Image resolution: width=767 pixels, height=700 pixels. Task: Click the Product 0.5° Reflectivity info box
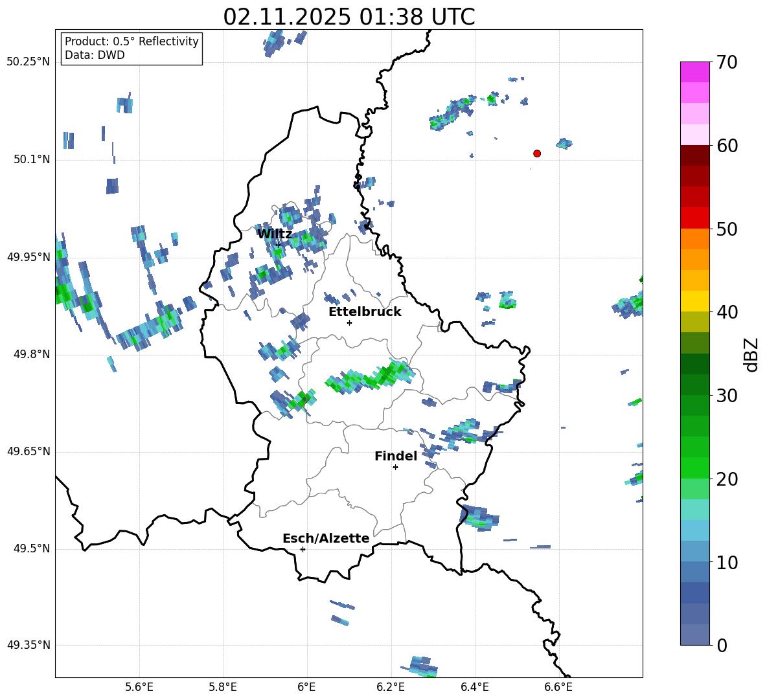pos(132,49)
